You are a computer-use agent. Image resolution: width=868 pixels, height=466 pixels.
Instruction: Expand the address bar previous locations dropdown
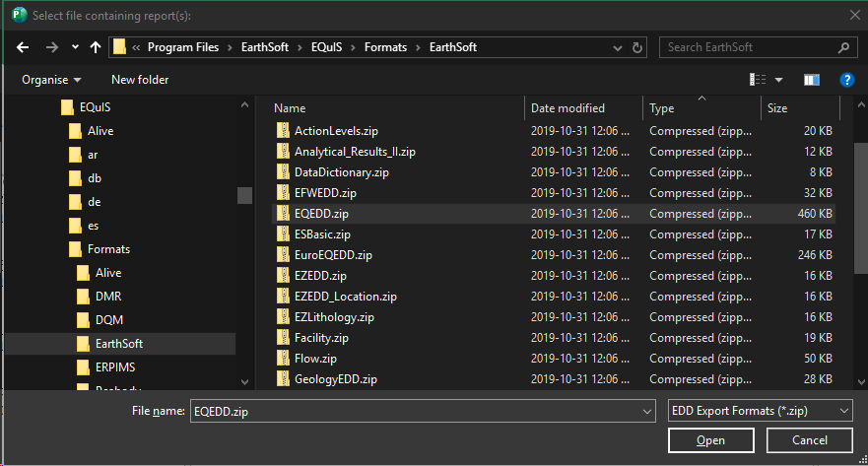[619, 47]
